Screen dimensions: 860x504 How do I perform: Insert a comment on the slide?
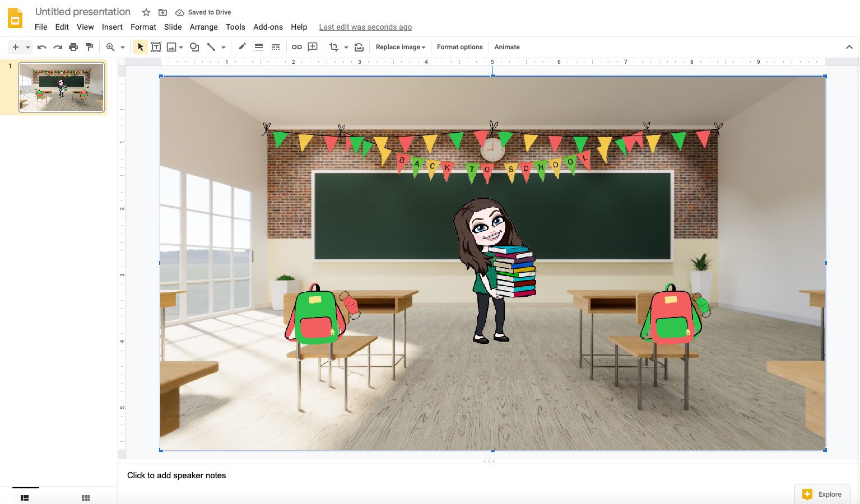coord(312,47)
